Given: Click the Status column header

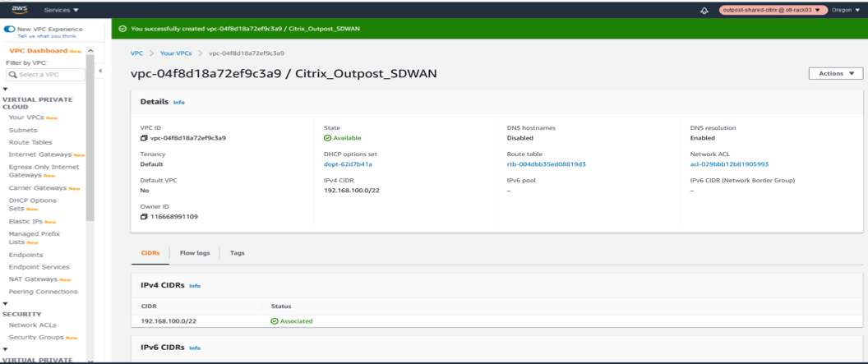Looking at the screenshot, I should 281,306.
